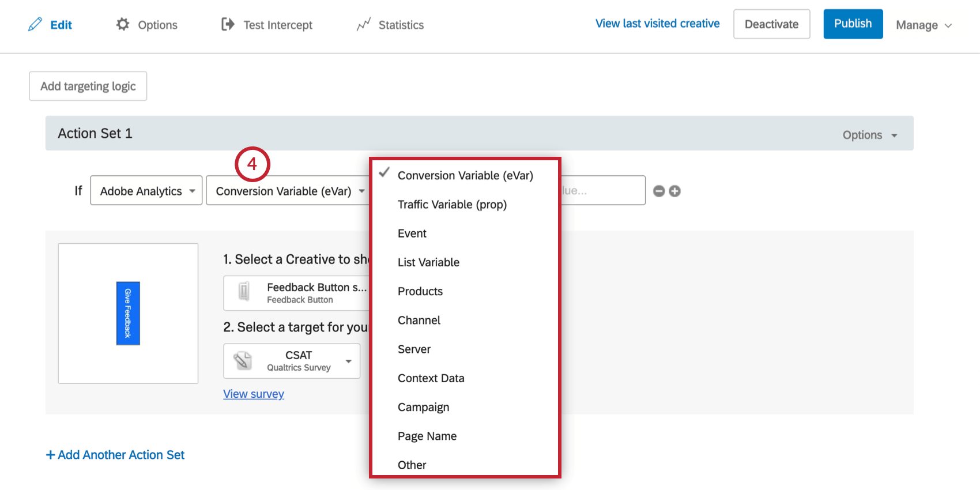
Task: Open the Adobe Analytics dropdown
Action: (x=146, y=191)
